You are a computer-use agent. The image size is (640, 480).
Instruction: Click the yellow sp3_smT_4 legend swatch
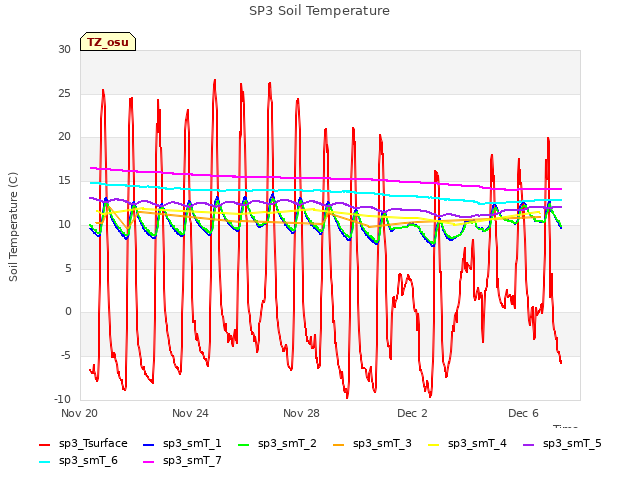[433, 444]
